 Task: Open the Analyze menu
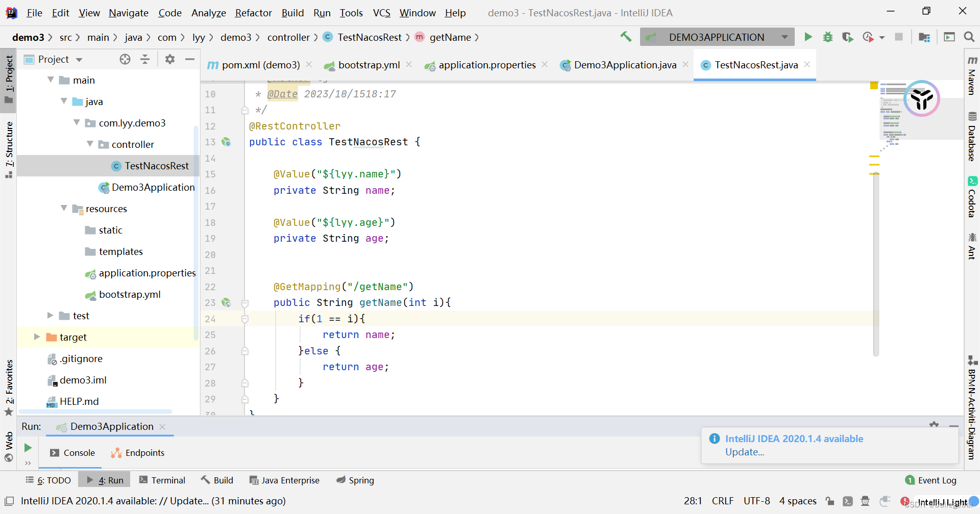tap(208, 13)
